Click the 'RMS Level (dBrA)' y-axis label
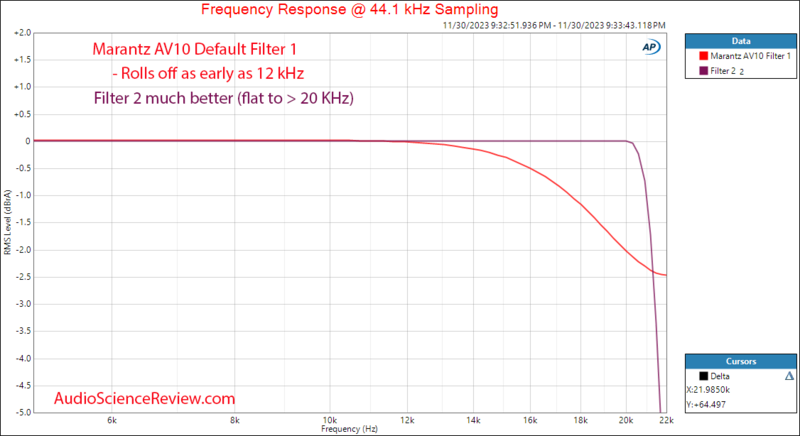Image resolution: width=800 pixels, height=436 pixels. [x=7, y=222]
